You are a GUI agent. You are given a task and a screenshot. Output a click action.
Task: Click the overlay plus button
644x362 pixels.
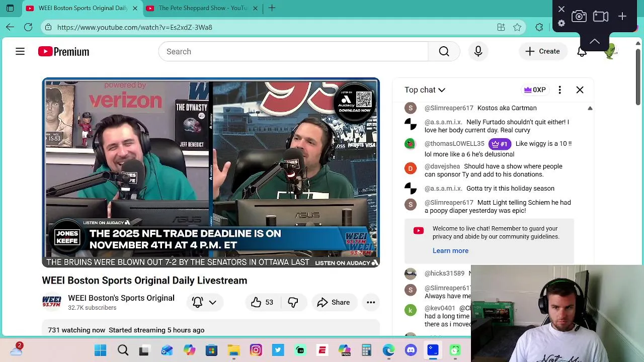pos(622,17)
